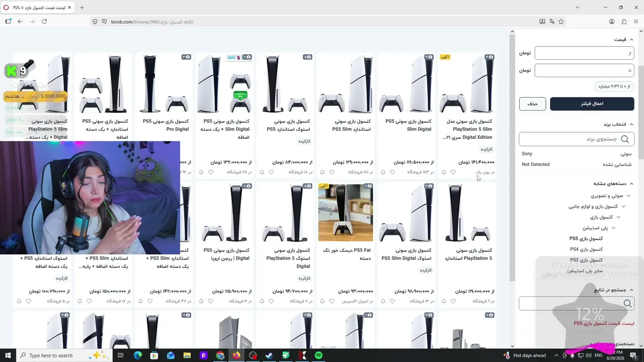The height and width of the screenshot is (362, 644).
Task: Toggle the heart on 132,000,000 toman card
Action: click(211, 172)
